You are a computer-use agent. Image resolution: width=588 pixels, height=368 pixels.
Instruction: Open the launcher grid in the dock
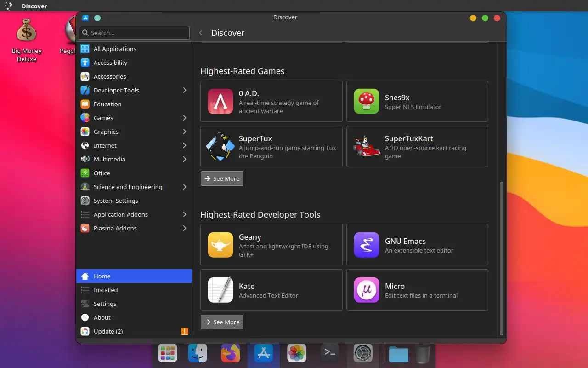pyautogui.click(x=168, y=353)
